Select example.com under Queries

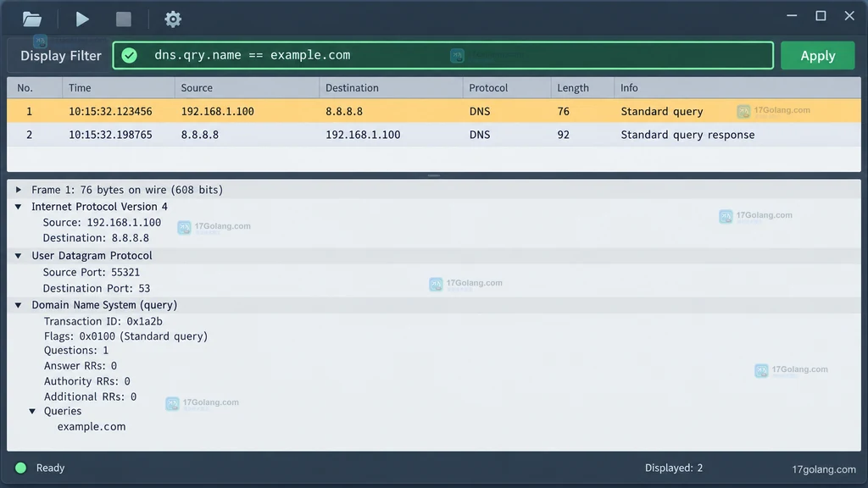click(x=92, y=427)
